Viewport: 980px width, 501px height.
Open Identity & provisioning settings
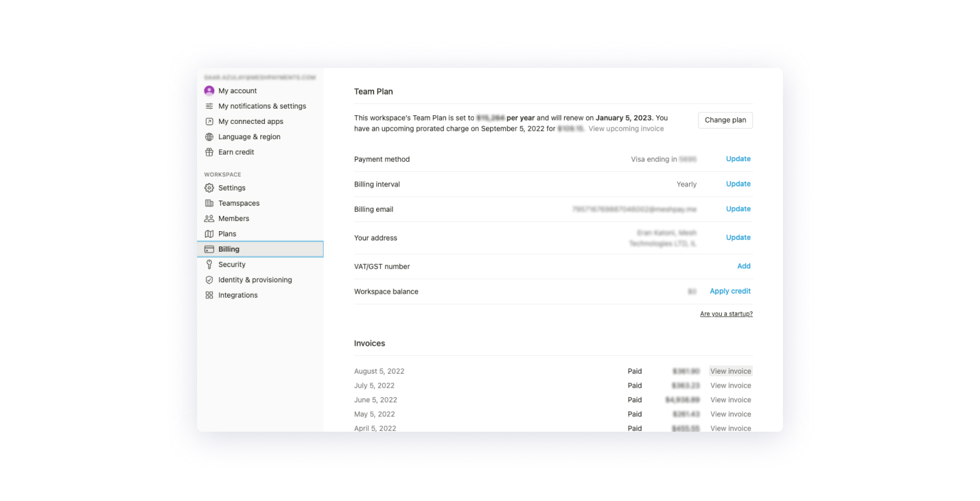point(255,280)
